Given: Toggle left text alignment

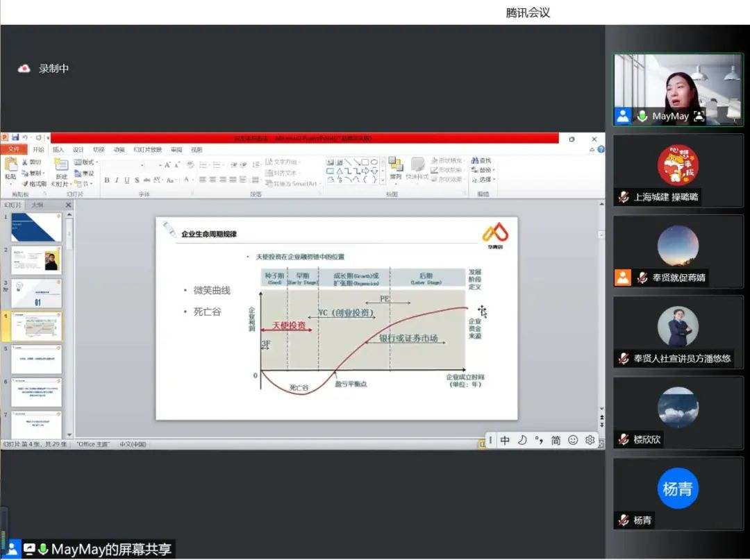Looking at the screenshot, I should point(202,180).
